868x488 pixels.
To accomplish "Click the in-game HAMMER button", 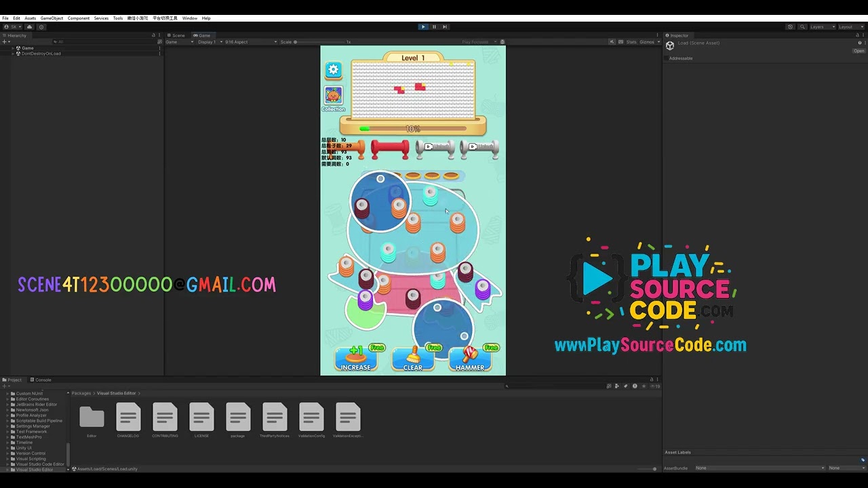I will click(x=471, y=359).
